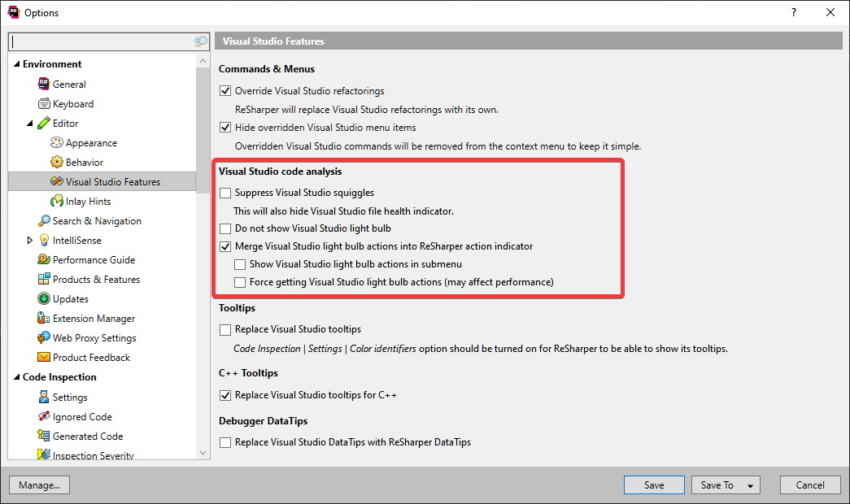
Task: Open Performance Guide page
Action: 94,259
